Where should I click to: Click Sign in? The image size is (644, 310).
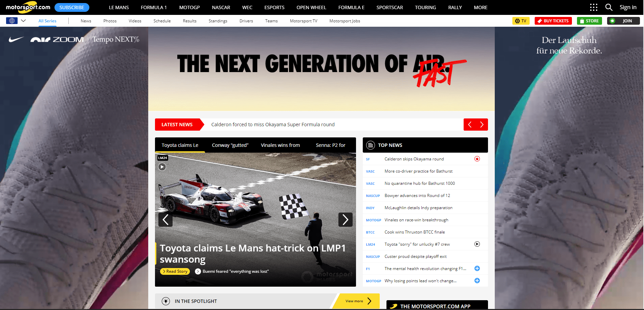click(x=628, y=7)
